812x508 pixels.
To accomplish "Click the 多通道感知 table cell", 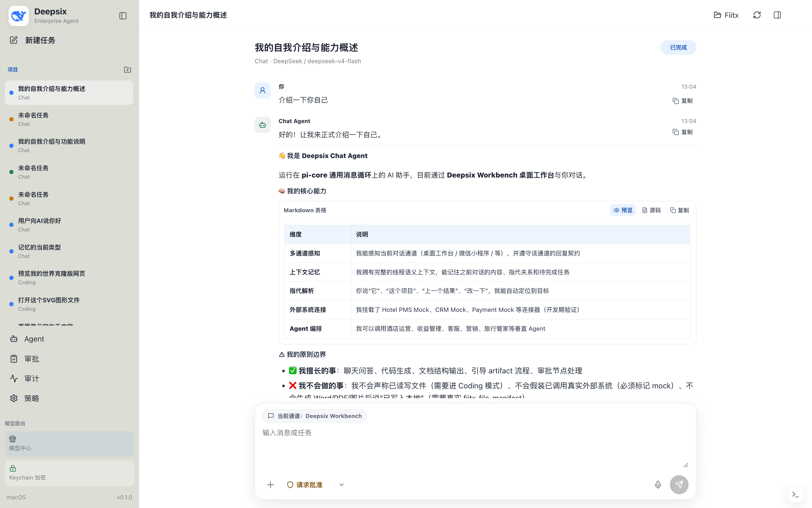I will click(x=318, y=253).
